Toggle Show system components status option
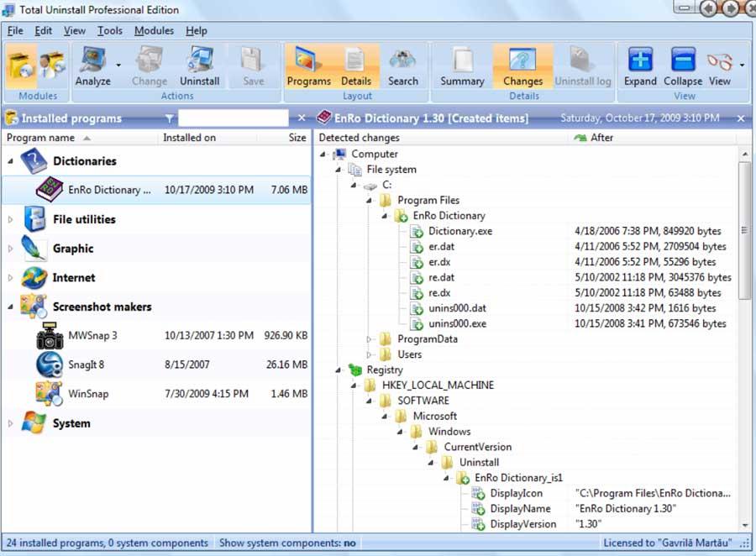This screenshot has width=756, height=556. click(287, 543)
